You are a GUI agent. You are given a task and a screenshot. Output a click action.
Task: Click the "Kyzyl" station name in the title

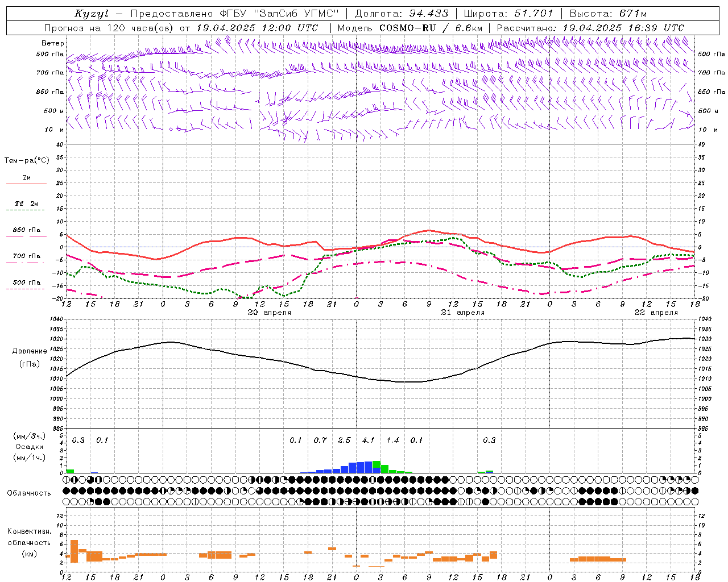coord(92,14)
